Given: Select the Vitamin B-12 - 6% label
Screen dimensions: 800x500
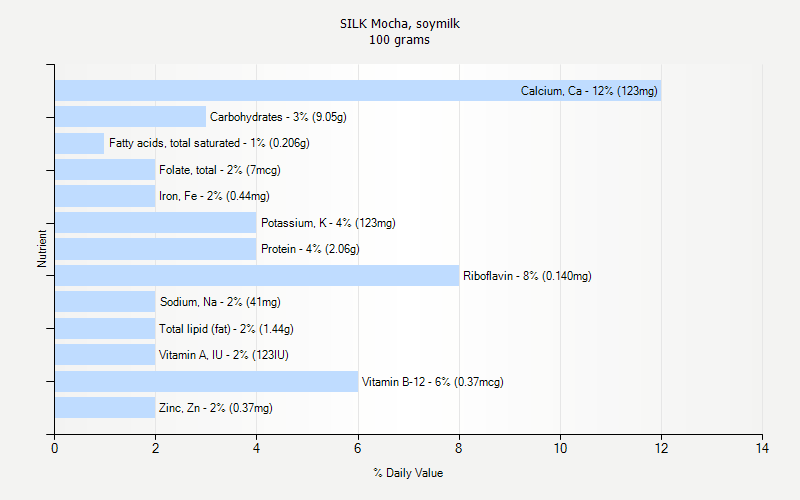Looking at the screenshot, I should (x=433, y=382).
